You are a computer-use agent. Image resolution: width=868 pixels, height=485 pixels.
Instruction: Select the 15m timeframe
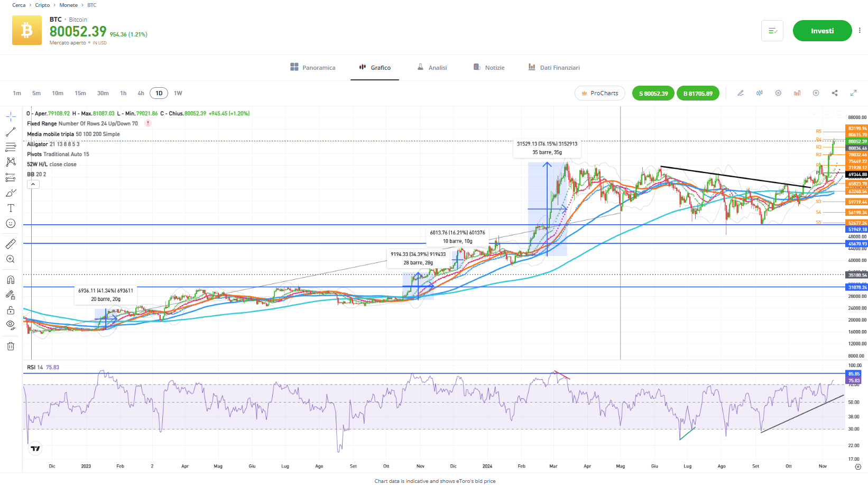click(x=80, y=93)
